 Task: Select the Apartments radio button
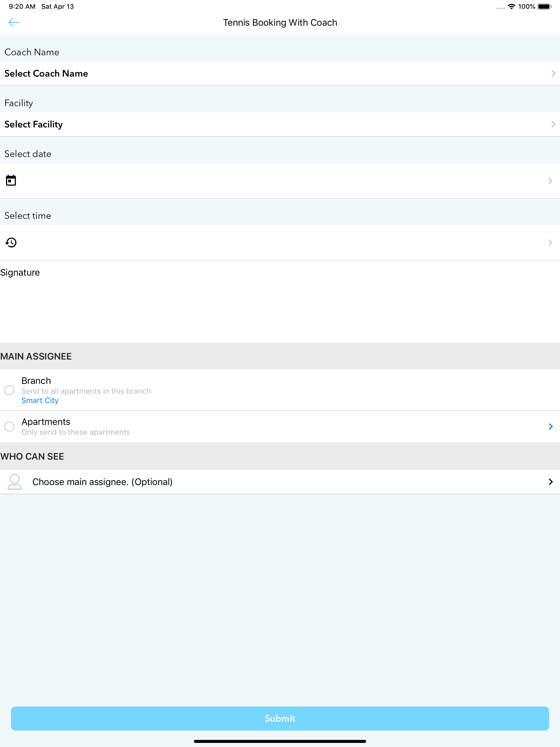point(10,426)
